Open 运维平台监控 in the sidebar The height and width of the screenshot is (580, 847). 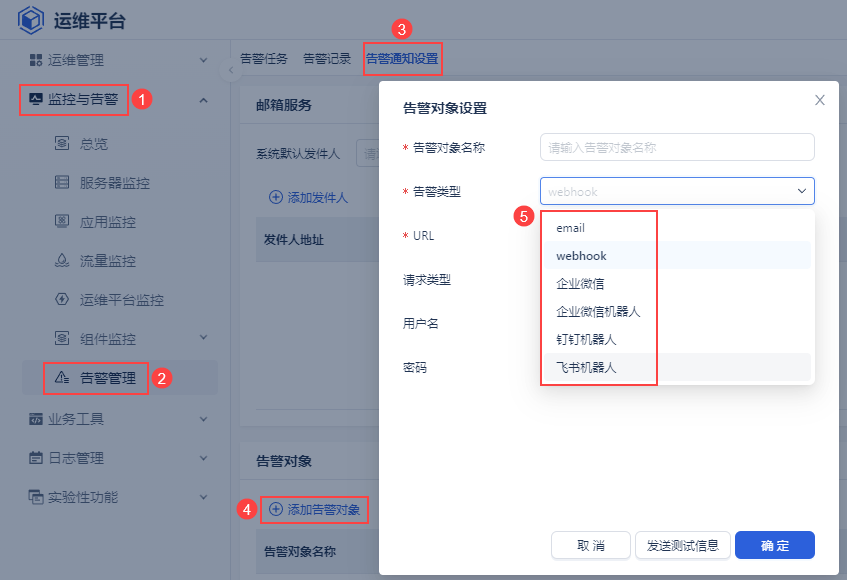(x=122, y=300)
